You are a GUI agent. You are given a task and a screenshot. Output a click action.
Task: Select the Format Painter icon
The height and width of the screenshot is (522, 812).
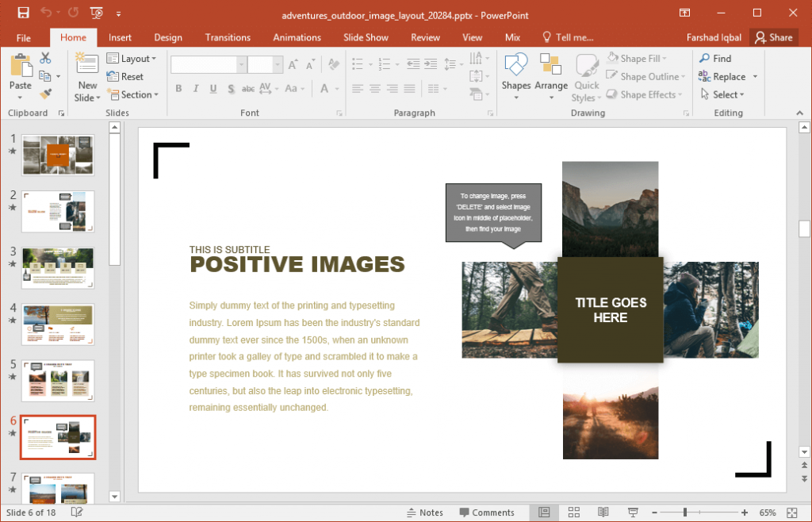46,94
